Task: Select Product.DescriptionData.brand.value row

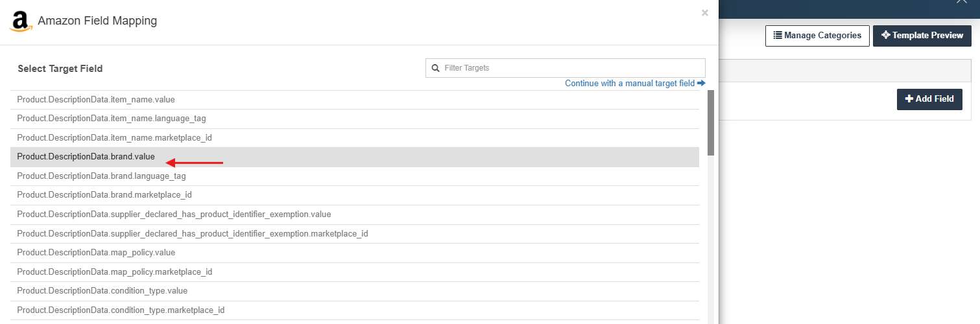Action: coord(355,157)
